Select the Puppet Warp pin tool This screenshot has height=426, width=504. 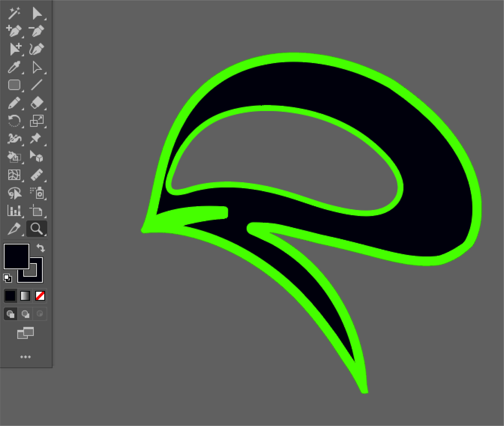(x=36, y=138)
